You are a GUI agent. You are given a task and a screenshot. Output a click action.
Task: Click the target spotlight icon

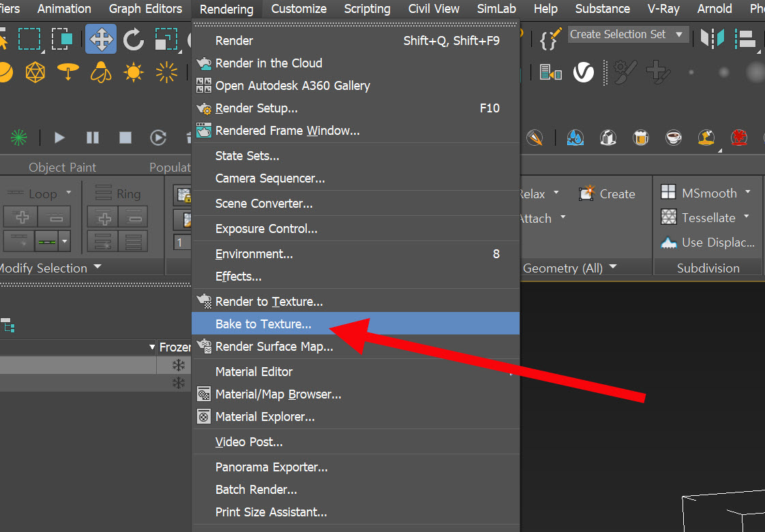click(67, 72)
